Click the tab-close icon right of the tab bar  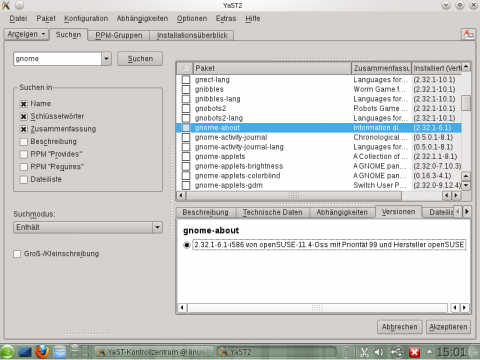click(468, 34)
